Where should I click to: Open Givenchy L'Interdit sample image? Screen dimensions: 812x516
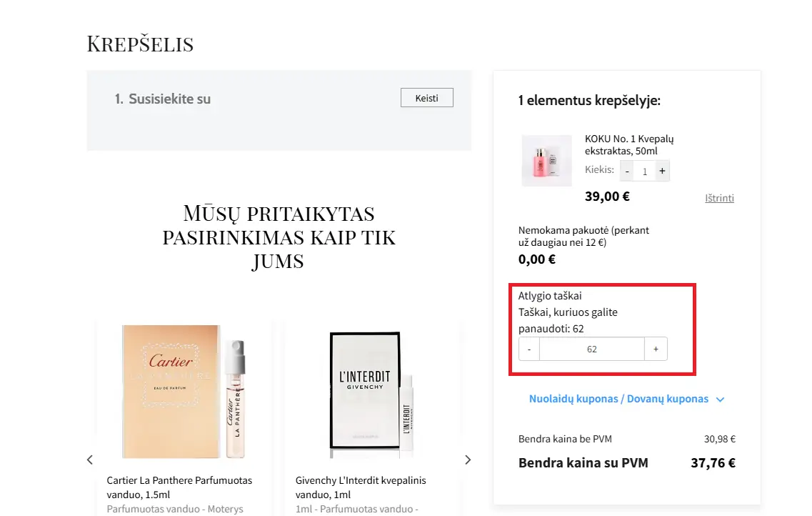(372, 391)
